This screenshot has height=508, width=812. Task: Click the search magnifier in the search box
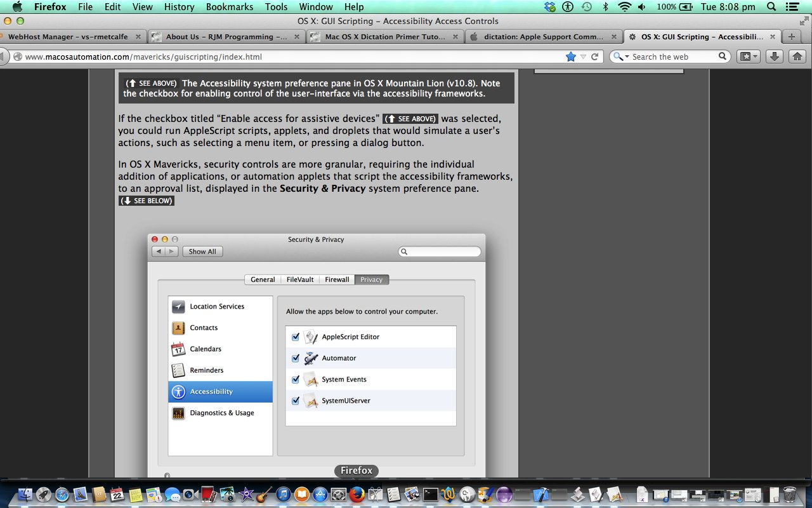pyautogui.click(x=723, y=57)
